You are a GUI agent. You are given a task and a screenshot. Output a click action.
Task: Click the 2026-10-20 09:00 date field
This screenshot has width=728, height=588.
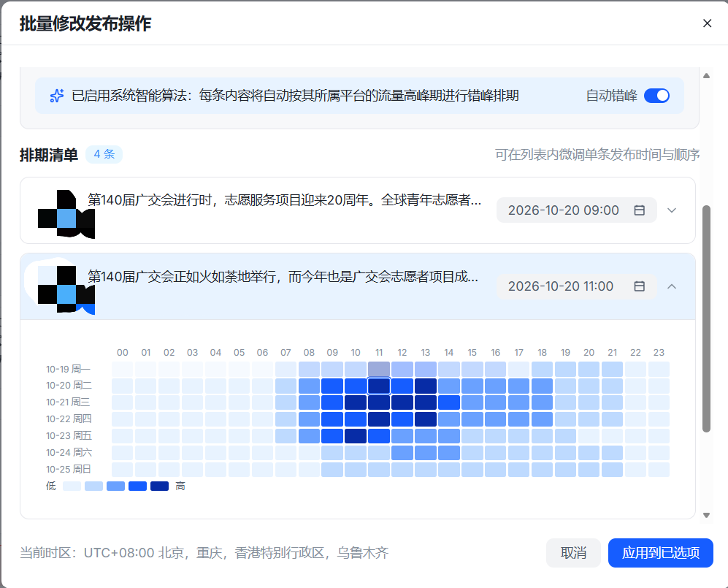(576, 210)
